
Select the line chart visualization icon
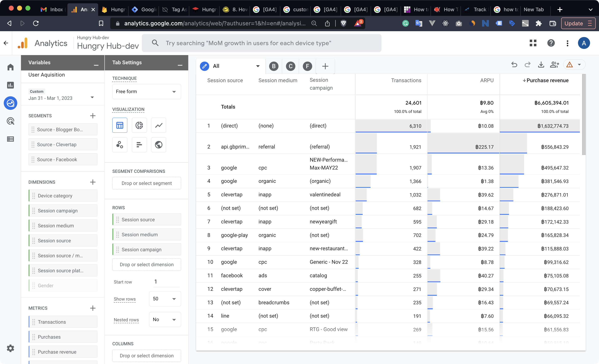point(158,125)
